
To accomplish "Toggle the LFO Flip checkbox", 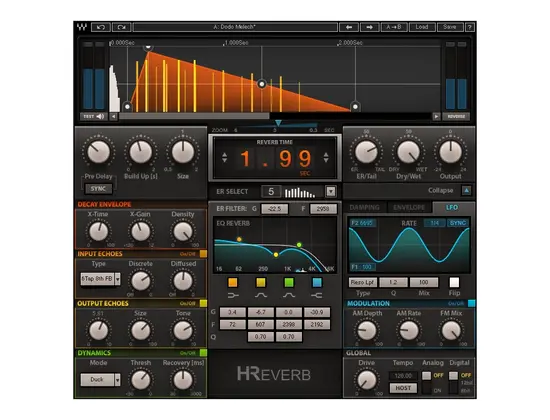I will pos(454,282).
